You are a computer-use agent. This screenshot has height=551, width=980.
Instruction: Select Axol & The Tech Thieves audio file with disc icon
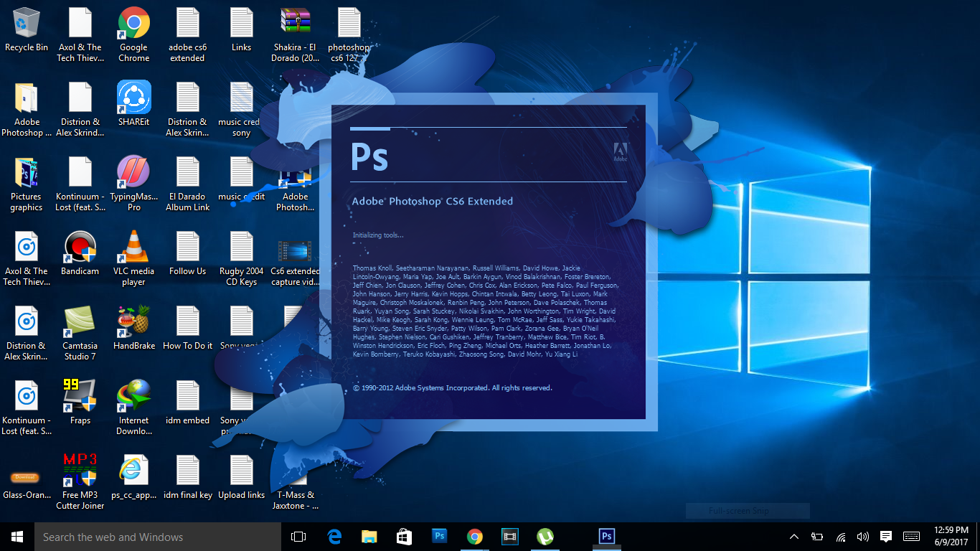point(27,258)
